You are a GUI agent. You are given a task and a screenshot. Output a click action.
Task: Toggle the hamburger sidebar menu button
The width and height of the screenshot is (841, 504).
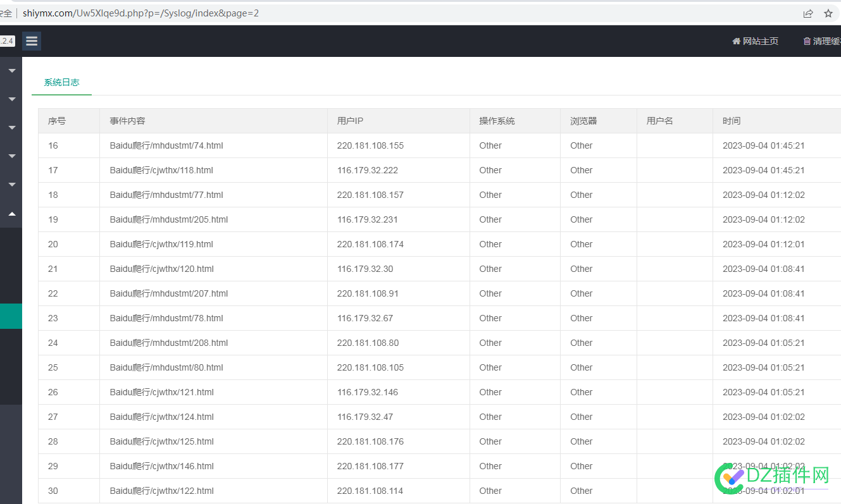(32, 41)
